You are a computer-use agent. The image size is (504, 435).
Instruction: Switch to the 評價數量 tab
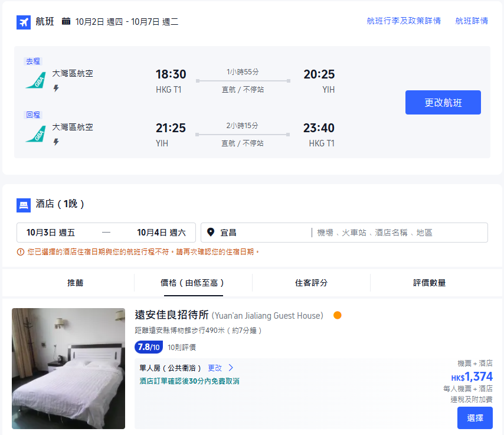pyautogui.click(x=428, y=284)
